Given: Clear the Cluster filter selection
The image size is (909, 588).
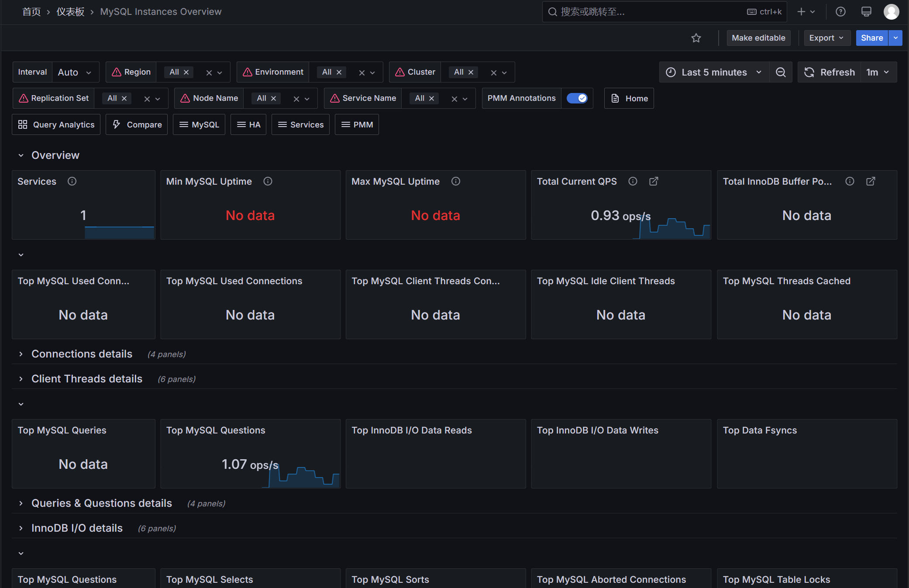Looking at the screenshot, I should pos(493,72).
